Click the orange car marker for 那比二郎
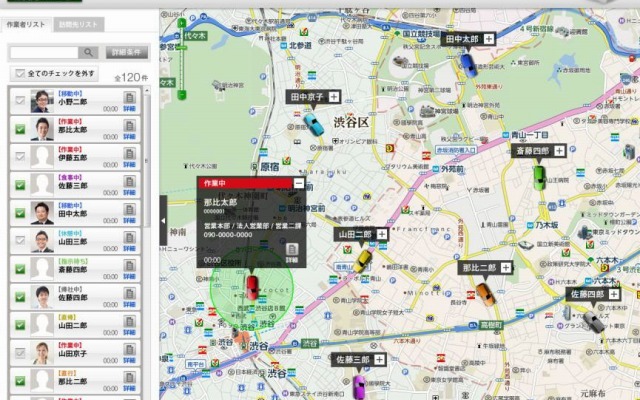The width and height of the screenshot is (640, 400). coord(486,294)
